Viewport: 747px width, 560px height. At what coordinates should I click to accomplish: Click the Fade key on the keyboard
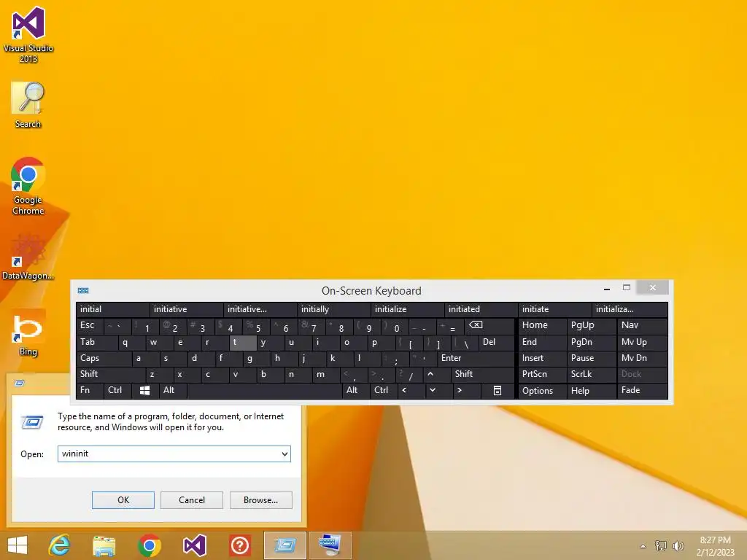pyautogui.click(x=642, y=391)
